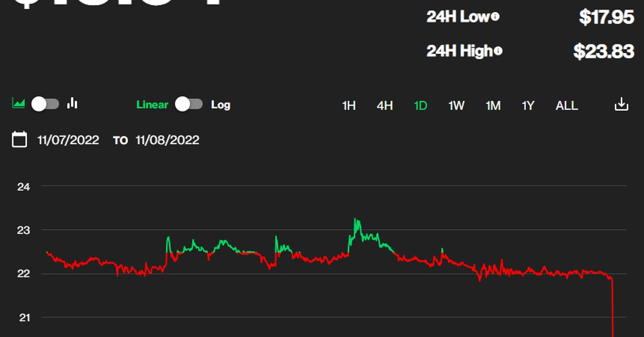Edit end date 11/08/2022
Image resolution: width=644 pixels, height=337 pixels.
tap(167, 140)
